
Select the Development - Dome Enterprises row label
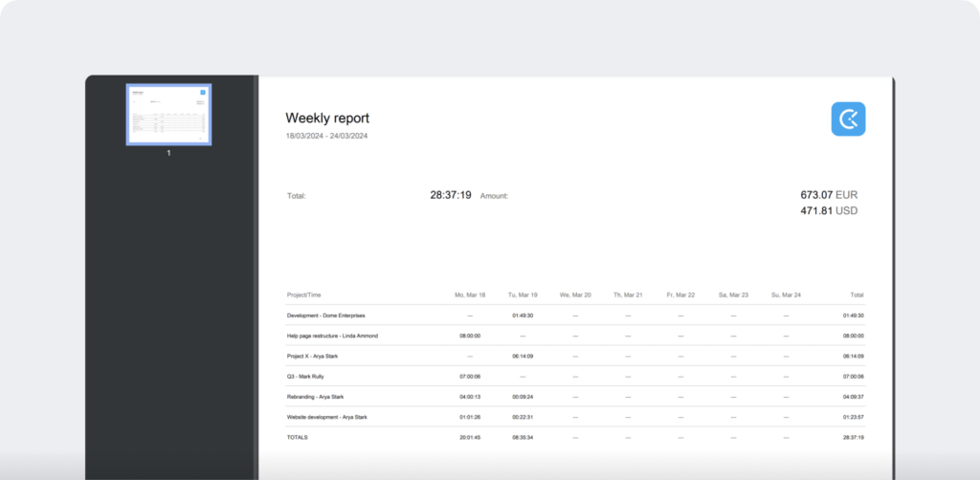click(325, 316)
